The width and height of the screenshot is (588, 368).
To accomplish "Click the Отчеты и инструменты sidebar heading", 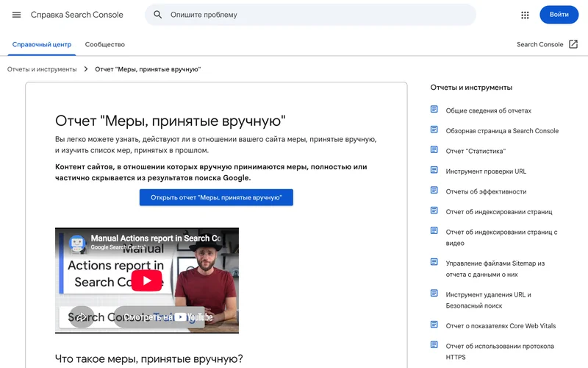I will [x=471, y=88].
